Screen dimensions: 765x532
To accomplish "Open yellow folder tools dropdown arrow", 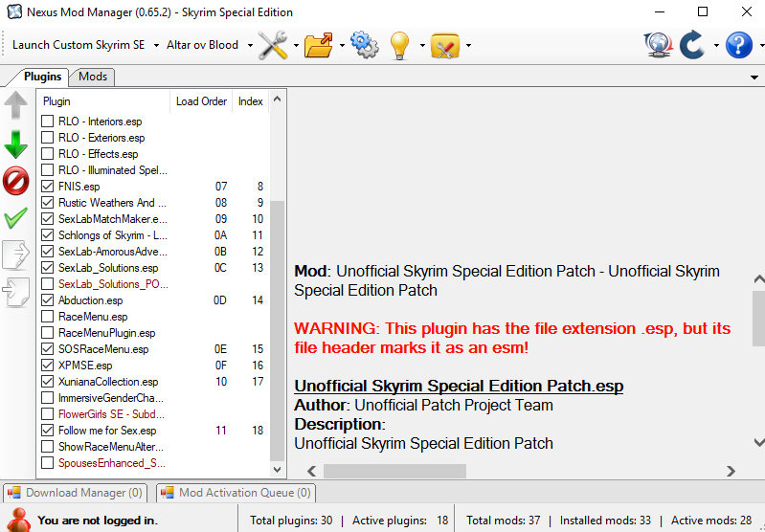I will pos(468,45).
